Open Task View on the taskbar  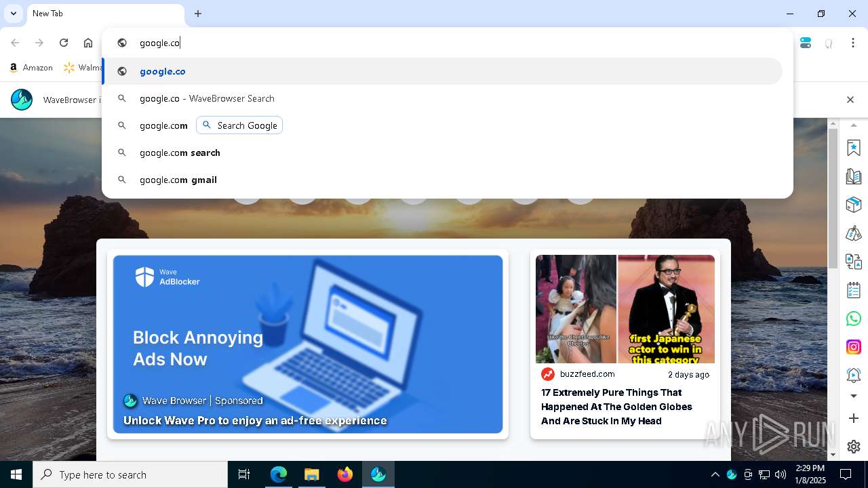[x=244, y=474]
